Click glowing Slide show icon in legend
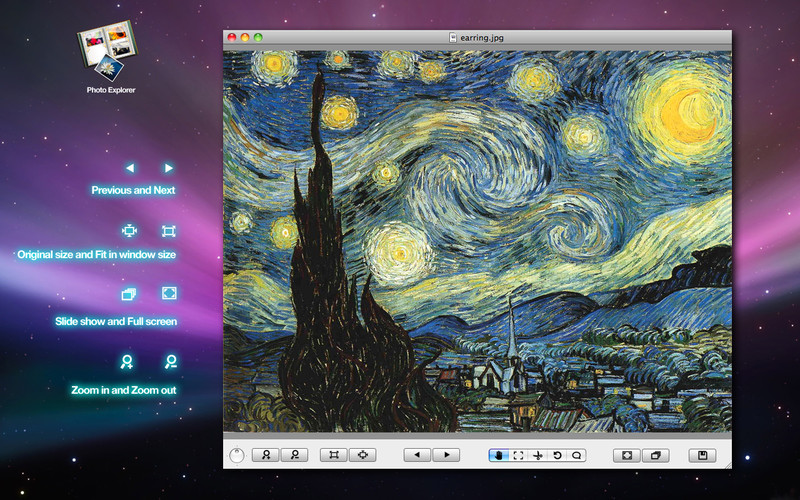The height and width of the screenshot is (500, 800). (x=129, y=294)
